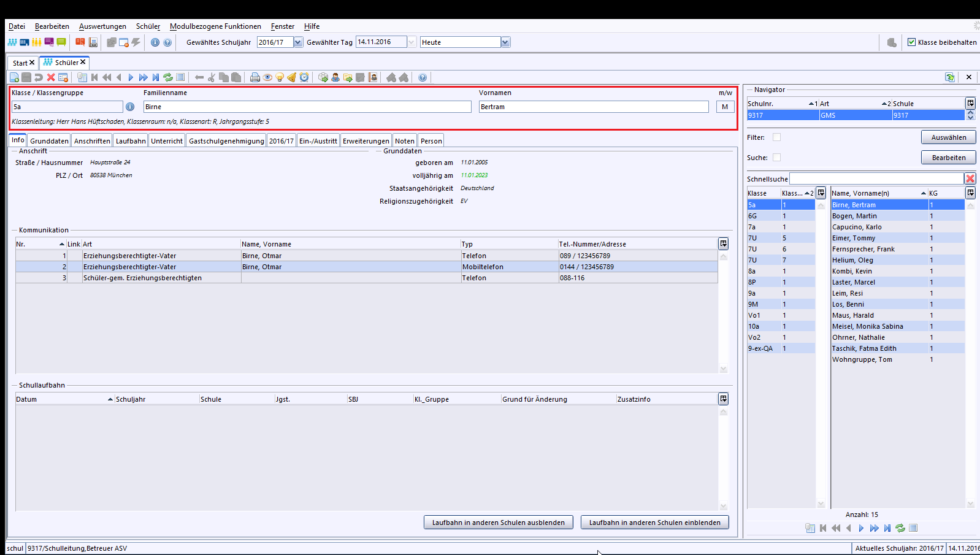Viewport: 980px width, 555px height.
Task: Click the blue info circle in main toolbar
Action: [x=155, y=42]
